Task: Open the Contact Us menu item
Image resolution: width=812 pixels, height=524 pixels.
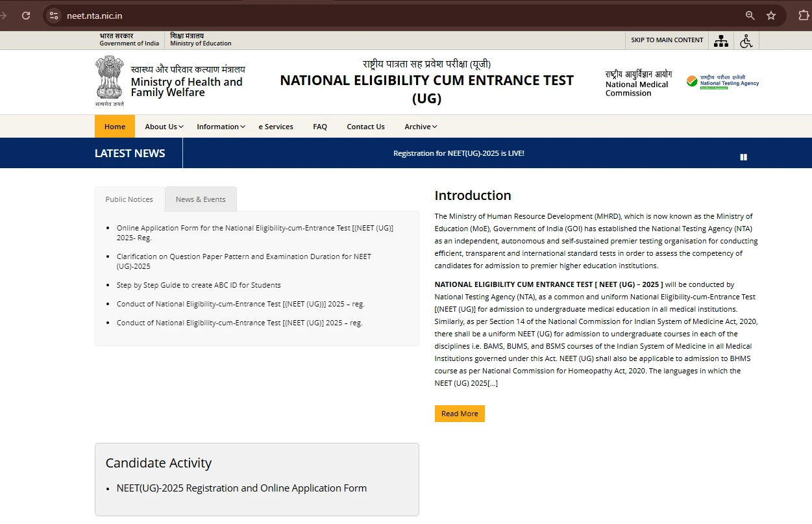Action: tap(365, 127)
